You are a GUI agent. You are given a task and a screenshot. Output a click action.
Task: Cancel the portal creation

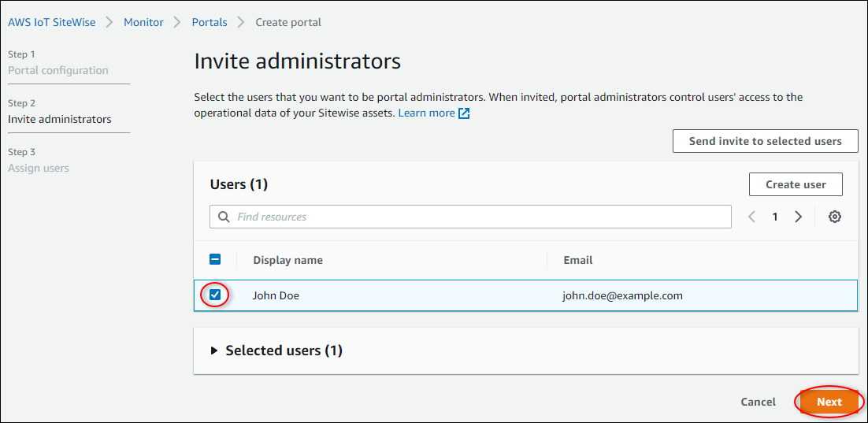[x=758, y=402]
